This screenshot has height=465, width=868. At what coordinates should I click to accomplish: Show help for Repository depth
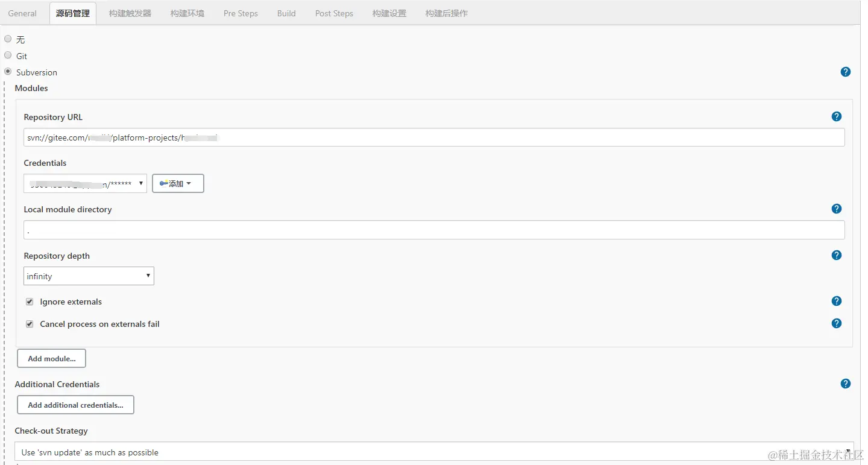(836, 255)
